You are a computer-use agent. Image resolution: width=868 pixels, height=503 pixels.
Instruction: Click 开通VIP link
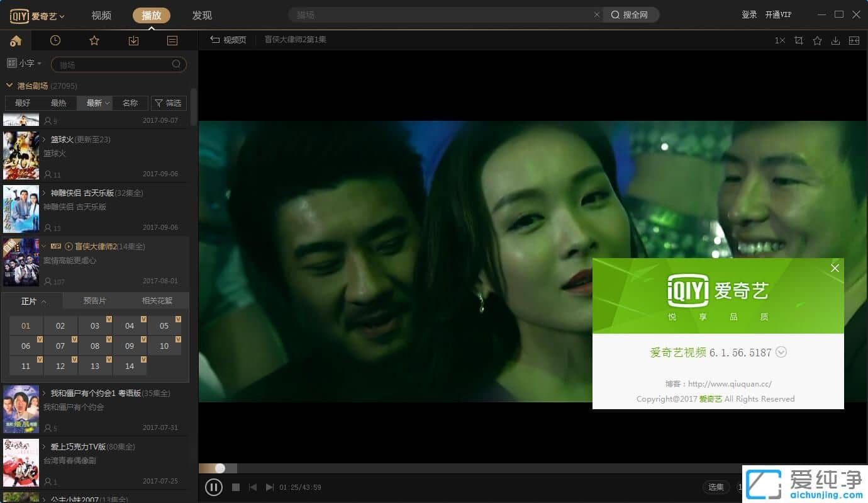point(778,14)
